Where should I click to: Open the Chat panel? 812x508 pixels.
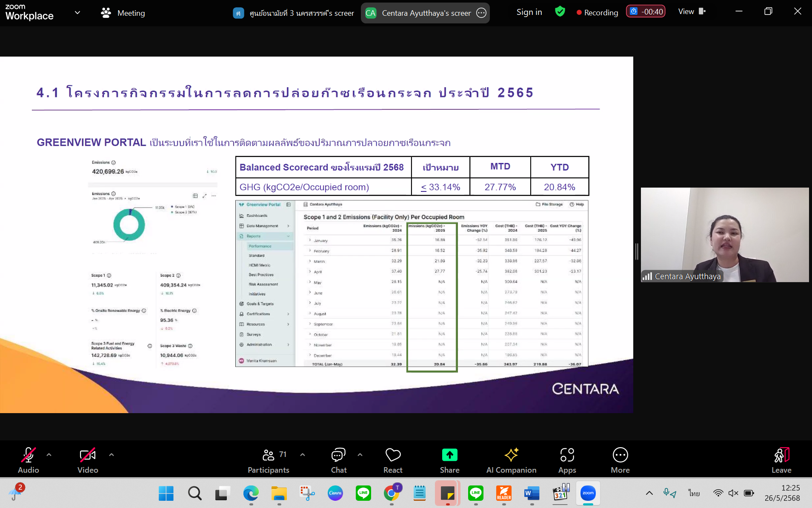339,460
